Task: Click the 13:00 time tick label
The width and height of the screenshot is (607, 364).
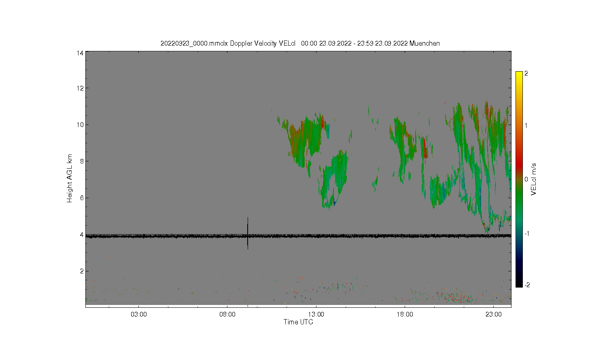Action: coord(316,314)
